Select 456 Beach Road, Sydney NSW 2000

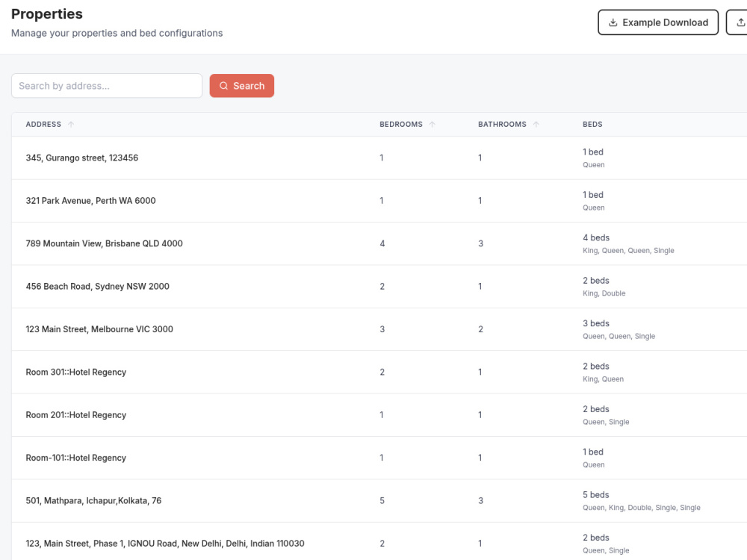pyautogui.click(x=97, y=286)
